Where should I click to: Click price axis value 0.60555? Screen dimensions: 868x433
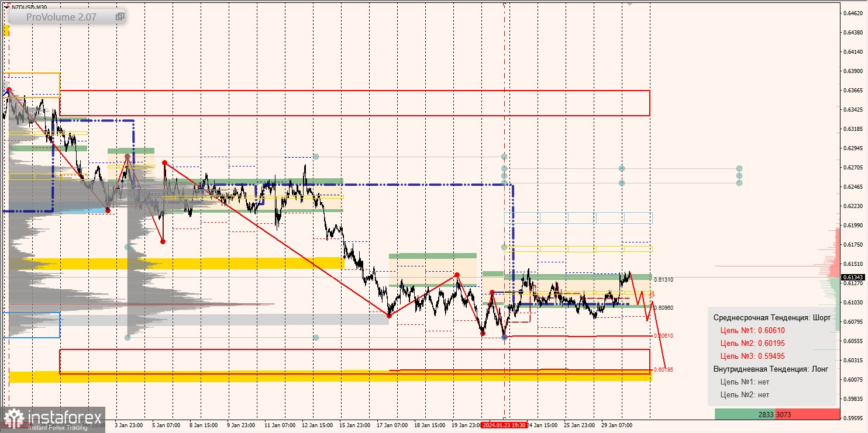852,341
